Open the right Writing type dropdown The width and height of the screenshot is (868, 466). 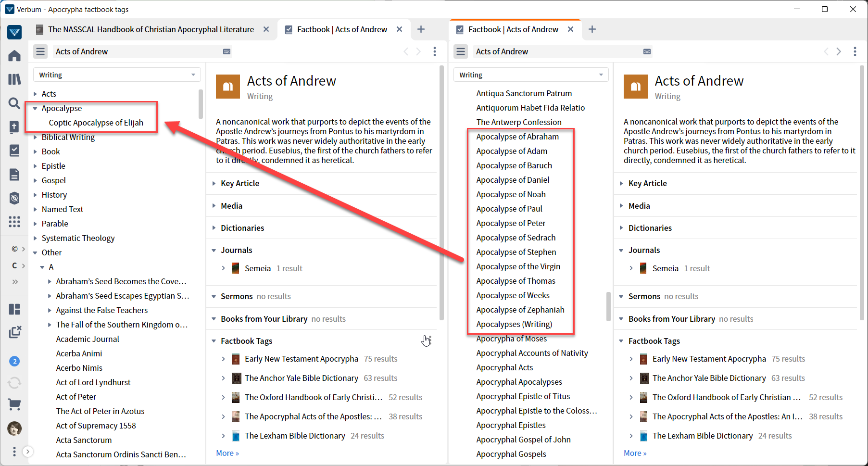pos(531,75)
